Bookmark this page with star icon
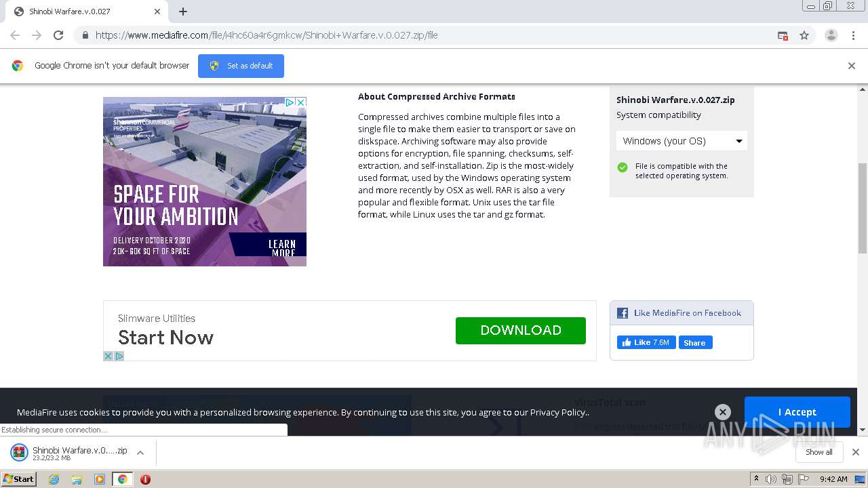Screen dimensions: 868x488 [x=804, y=35]
